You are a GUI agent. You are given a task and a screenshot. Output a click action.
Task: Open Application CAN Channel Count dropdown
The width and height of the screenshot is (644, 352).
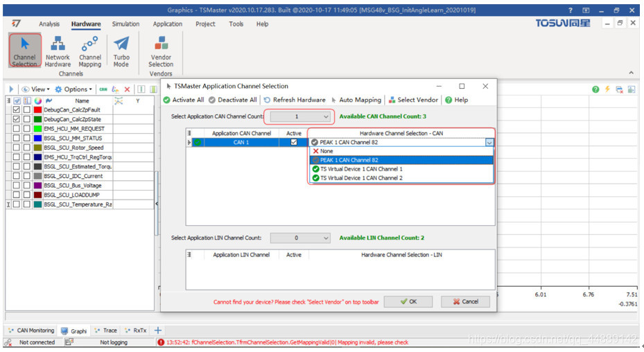coord(300,116)
